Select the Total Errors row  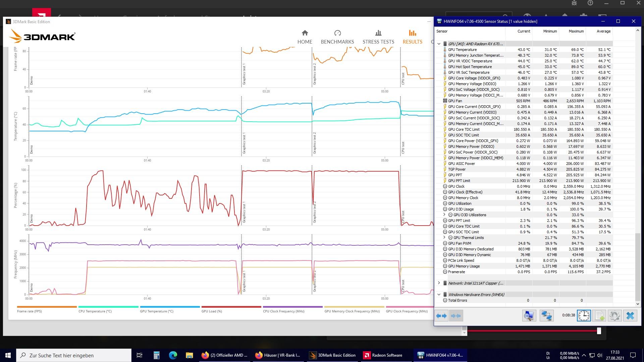tap(524, 300)
